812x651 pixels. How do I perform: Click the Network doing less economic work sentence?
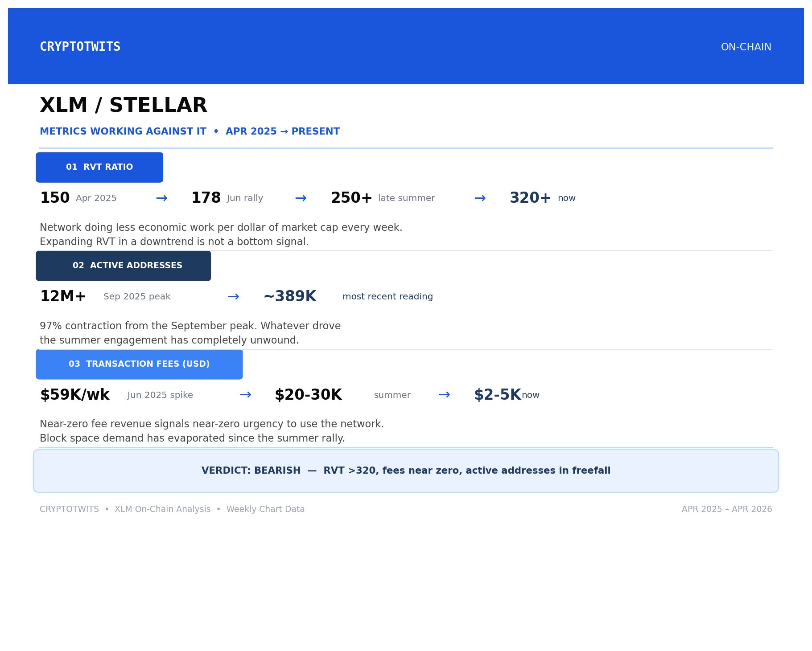point(221,228)
